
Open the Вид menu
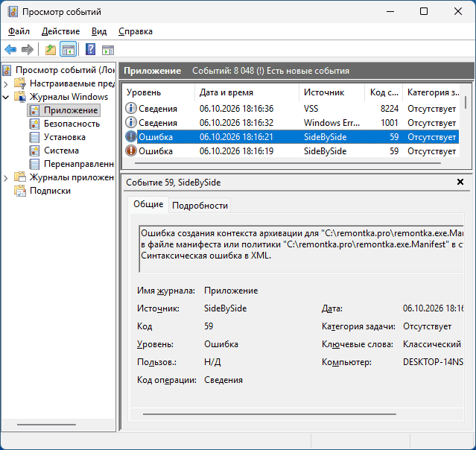(99, 31)
